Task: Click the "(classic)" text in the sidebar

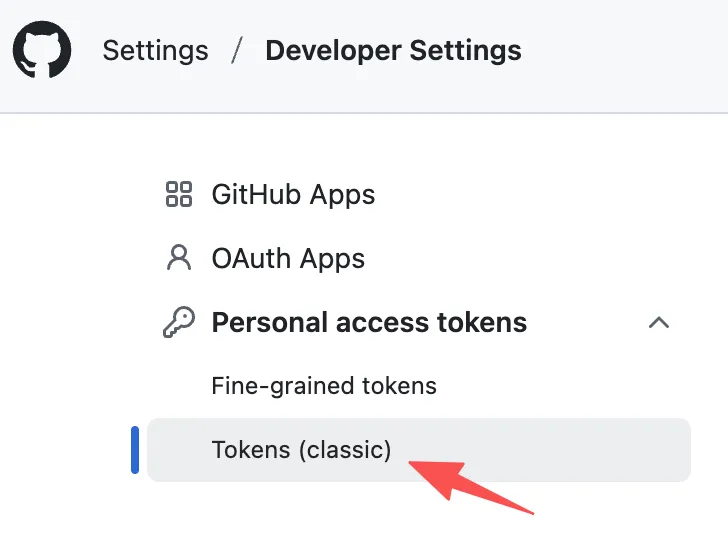Action: pyautogui.click(x=344, y=449)
